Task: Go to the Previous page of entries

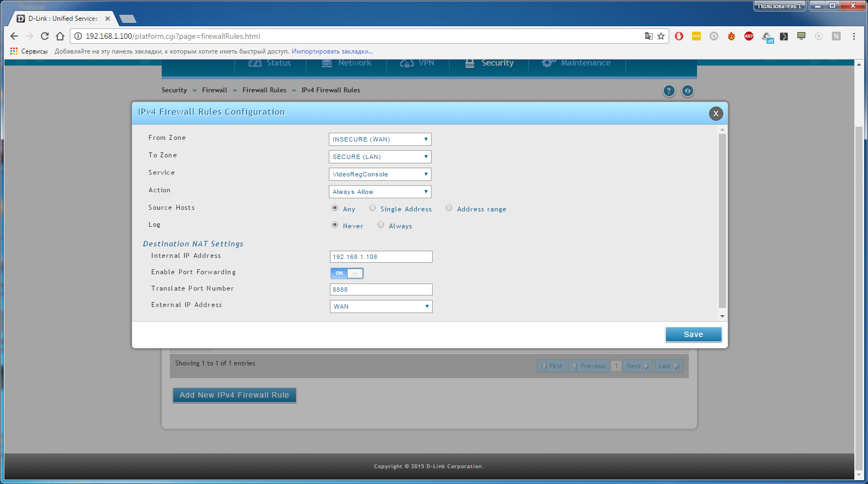Action: [x=588, y=366]
